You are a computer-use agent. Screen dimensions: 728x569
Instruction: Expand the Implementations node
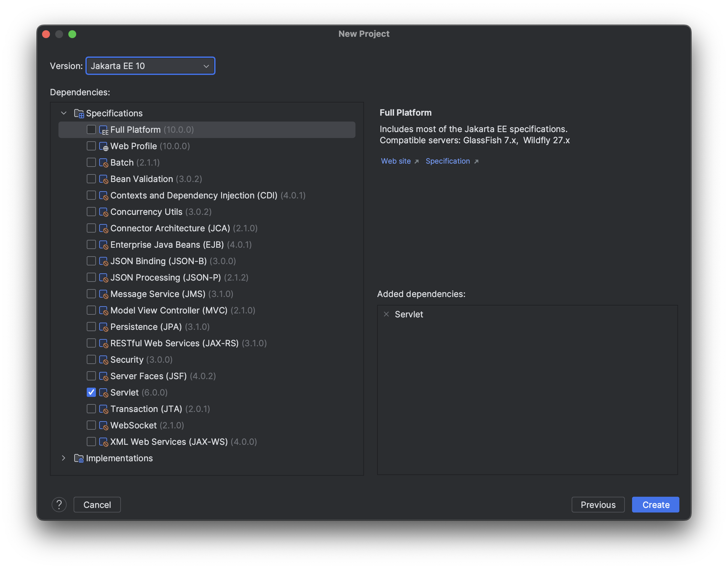tap(63, 458)
